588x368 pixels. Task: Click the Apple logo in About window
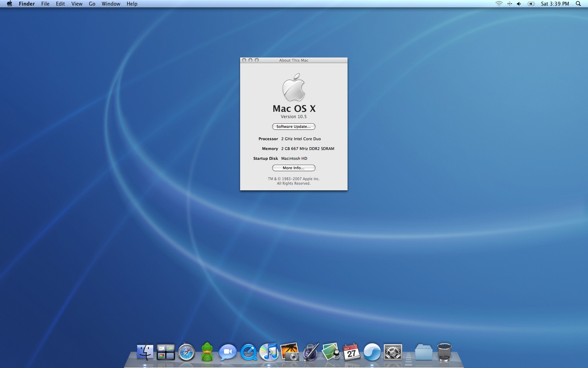point(294,87)
